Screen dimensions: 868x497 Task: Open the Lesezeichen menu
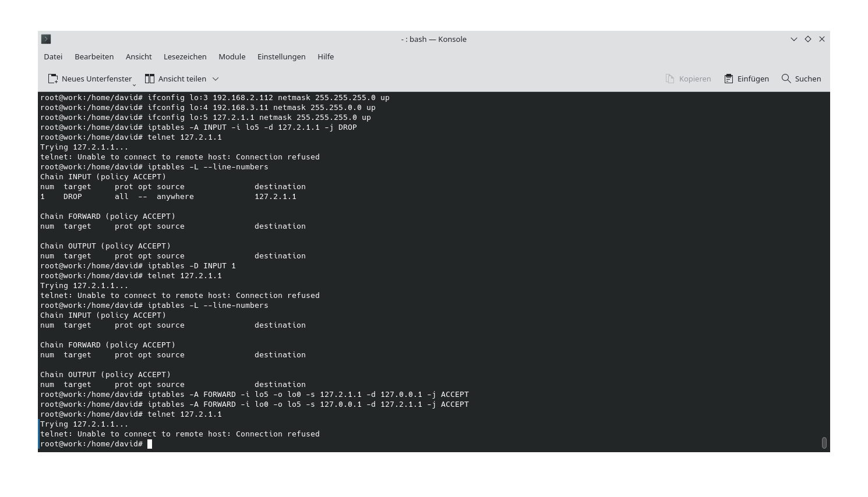(185, 56)
